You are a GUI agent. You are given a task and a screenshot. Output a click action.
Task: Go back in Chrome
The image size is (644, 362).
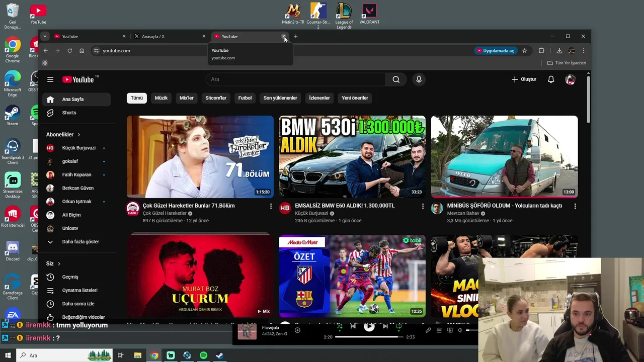pyautogui.click(x=45, y=51)
